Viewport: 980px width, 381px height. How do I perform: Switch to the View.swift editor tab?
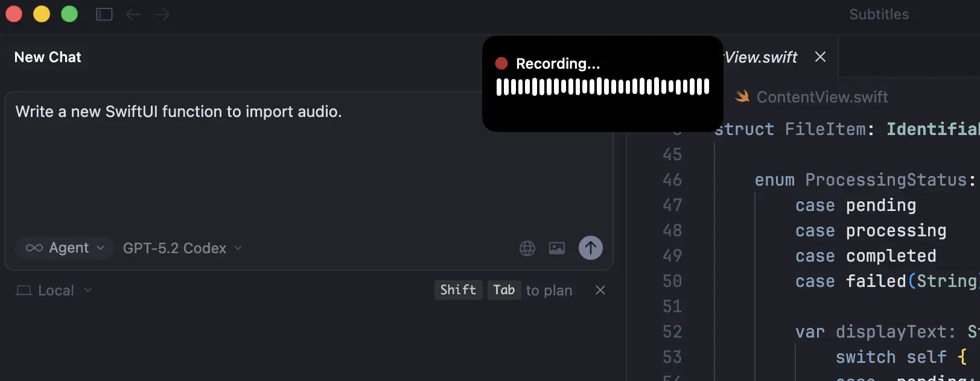tap(761, 57)
